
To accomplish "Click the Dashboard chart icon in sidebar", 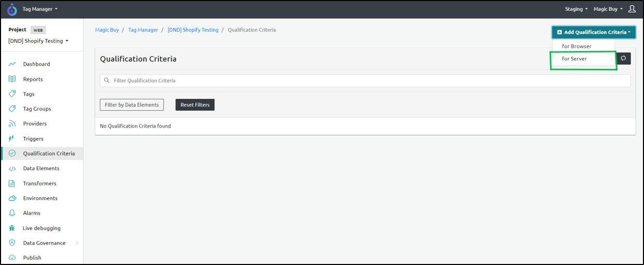I will [x=12, y=64].
